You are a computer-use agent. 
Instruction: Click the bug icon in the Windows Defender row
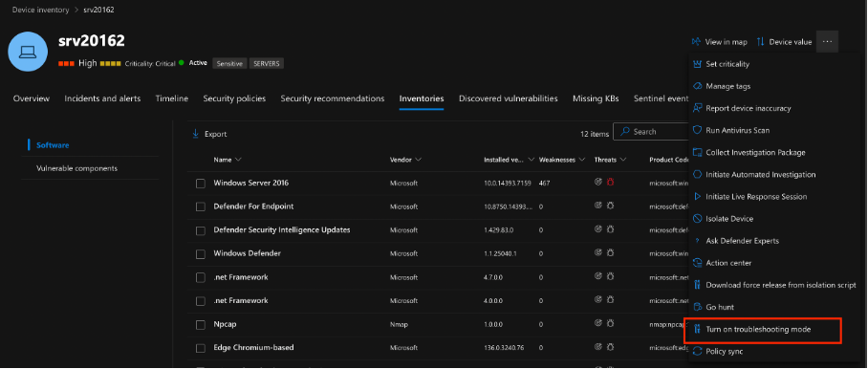pyautogui.click(x=611, y=252)
